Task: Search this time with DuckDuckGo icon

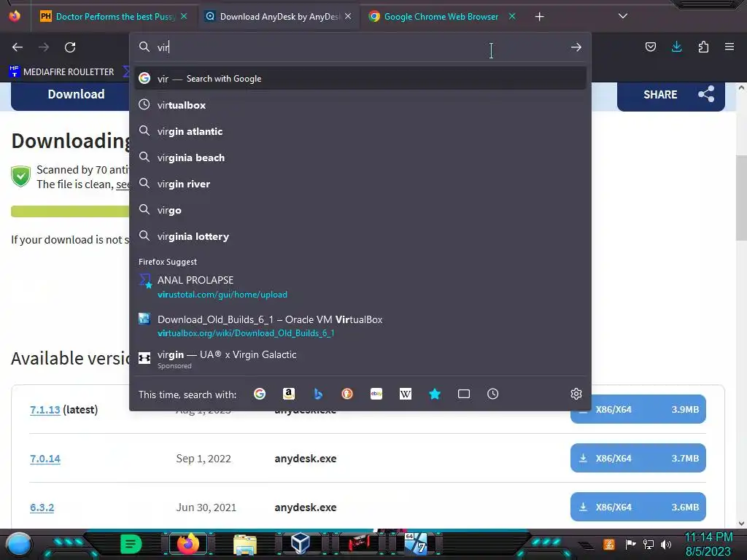Action: click(x=347, y=394)
